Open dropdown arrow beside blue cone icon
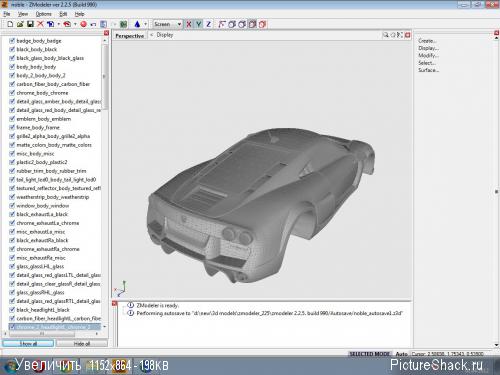The image size is (500, 375). (145, 24)
